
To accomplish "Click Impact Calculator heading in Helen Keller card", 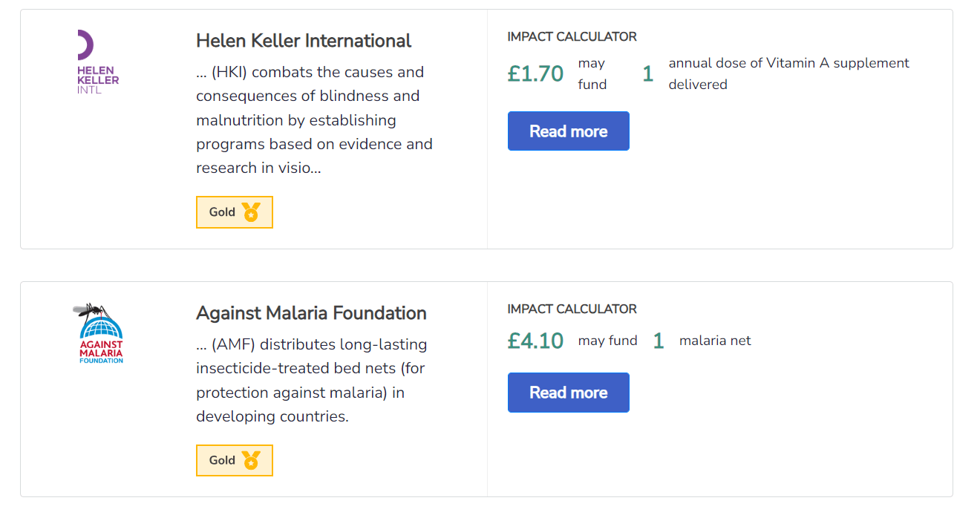I will point(572,36).
